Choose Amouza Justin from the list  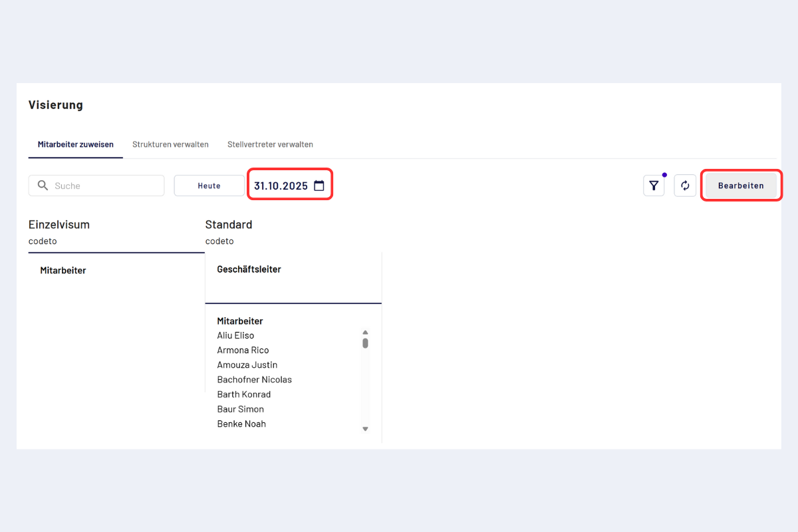[247, 365]
